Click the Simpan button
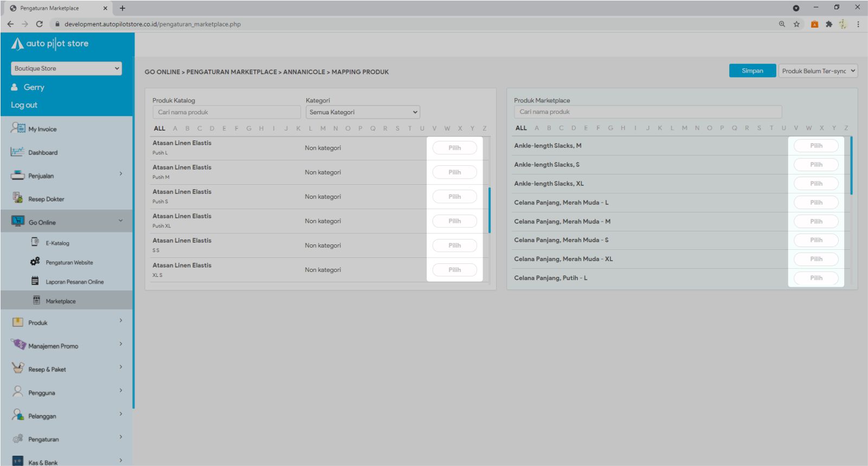This screenshot has width=868, height=466. 752,71
